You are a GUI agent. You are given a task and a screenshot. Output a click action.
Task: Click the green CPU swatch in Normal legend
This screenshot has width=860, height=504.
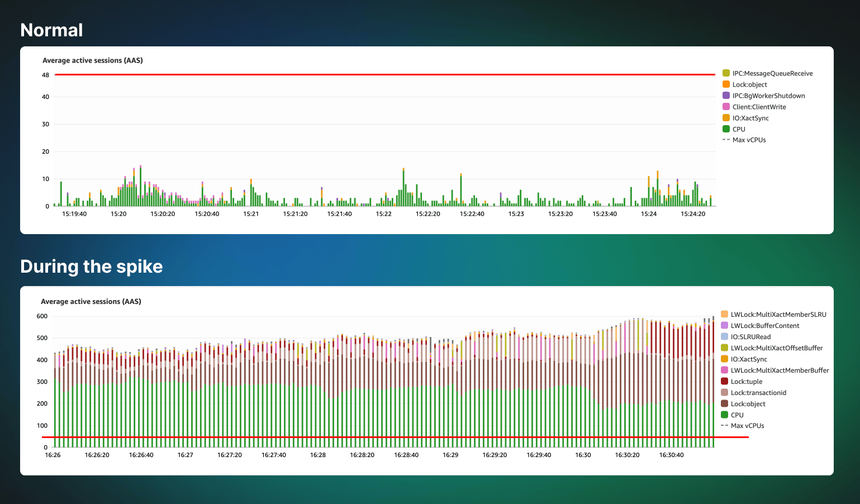(726, 129)
